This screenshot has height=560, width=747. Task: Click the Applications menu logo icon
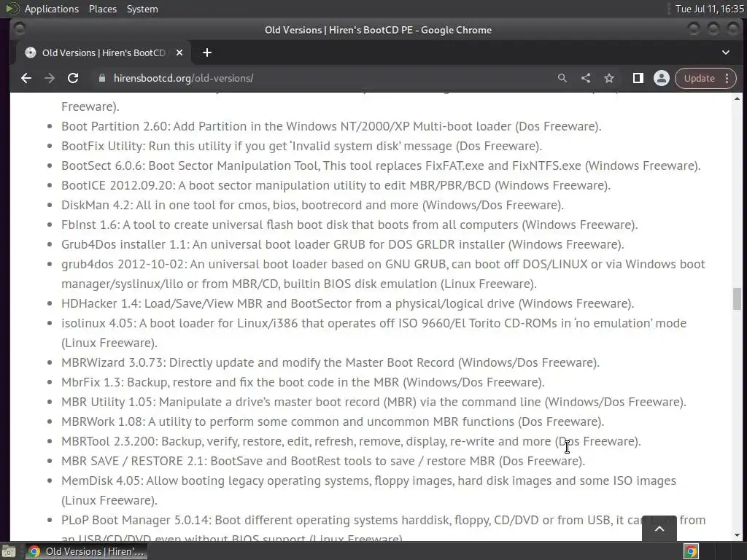12,9
